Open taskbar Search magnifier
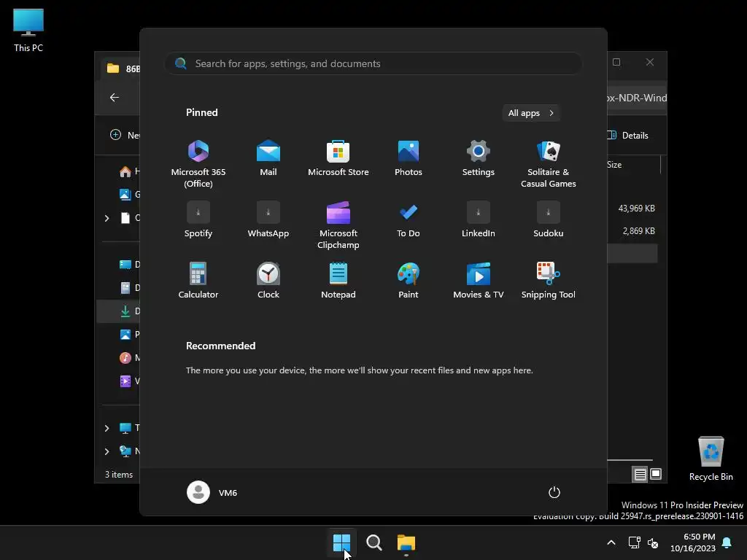This screenshot has width=747, height=560. pyautogui.click(x=374, y=542)
